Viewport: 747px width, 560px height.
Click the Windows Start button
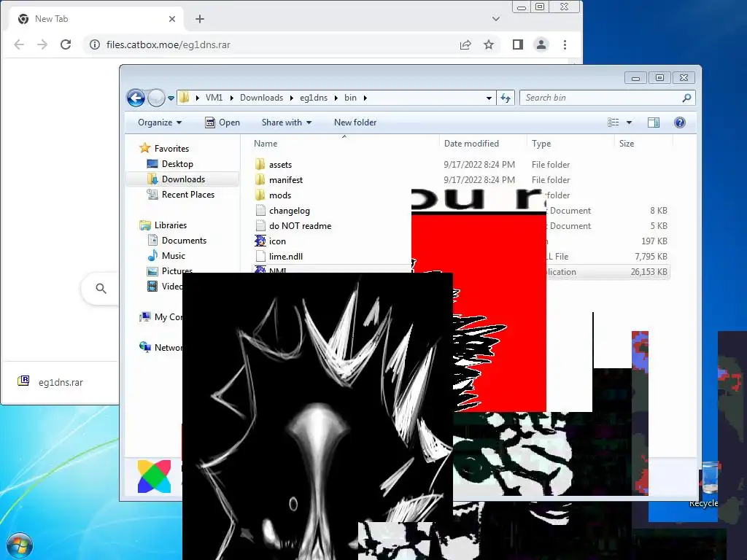coord(19,545)
